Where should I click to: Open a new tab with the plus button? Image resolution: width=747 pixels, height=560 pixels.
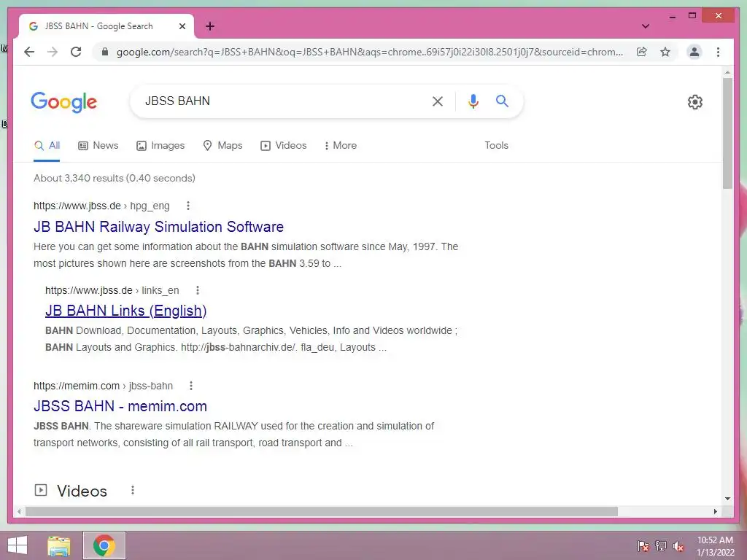pyautogui.click(x=209, y=26)
